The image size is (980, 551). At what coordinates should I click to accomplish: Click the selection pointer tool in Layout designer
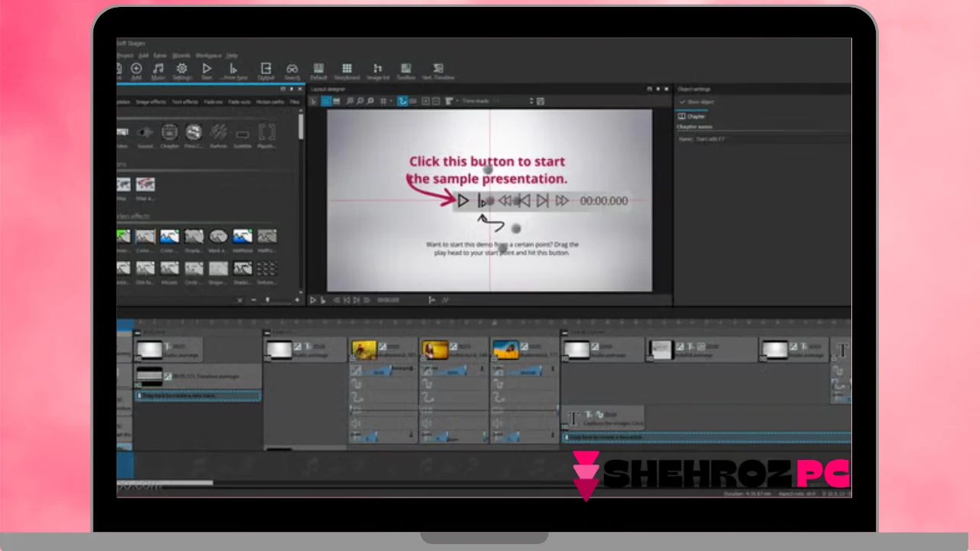tap(314, 101)
